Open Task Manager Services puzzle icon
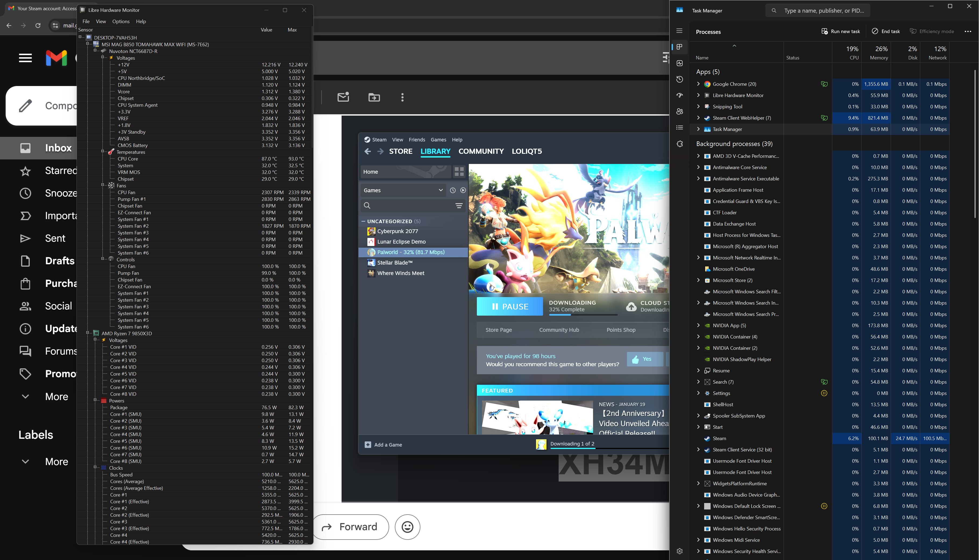Screen dimensions: 979x560 680,144
